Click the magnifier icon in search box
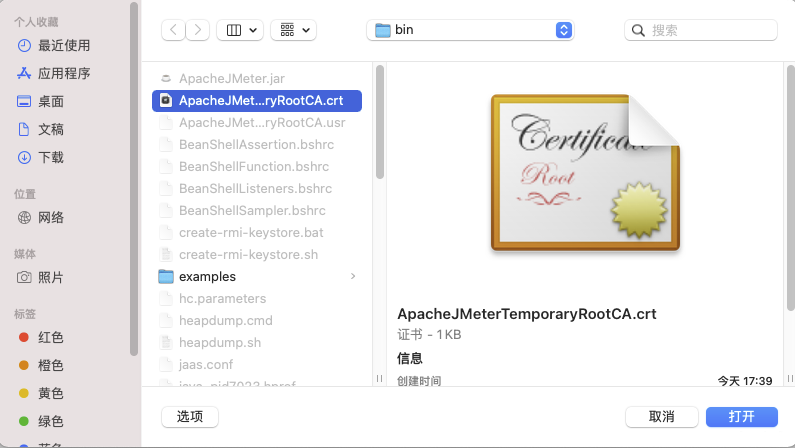The width and height of the screenshot is (795, 448). [638, 30]
